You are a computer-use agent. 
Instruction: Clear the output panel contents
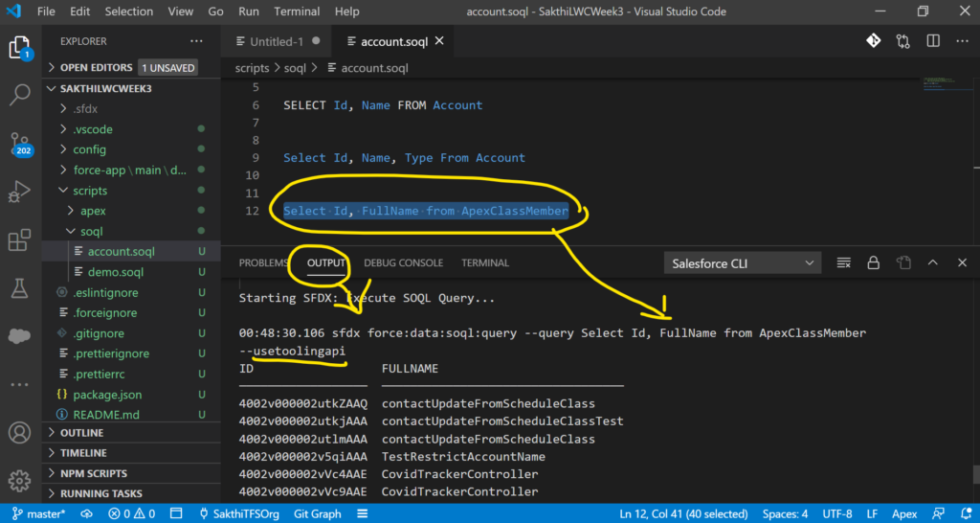tap(843, 262)
